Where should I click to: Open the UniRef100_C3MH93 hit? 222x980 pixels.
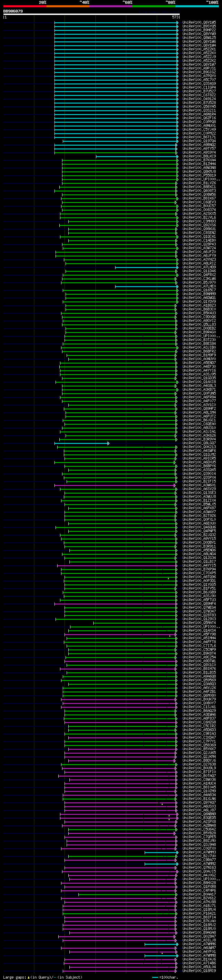(x=199, y=221)
